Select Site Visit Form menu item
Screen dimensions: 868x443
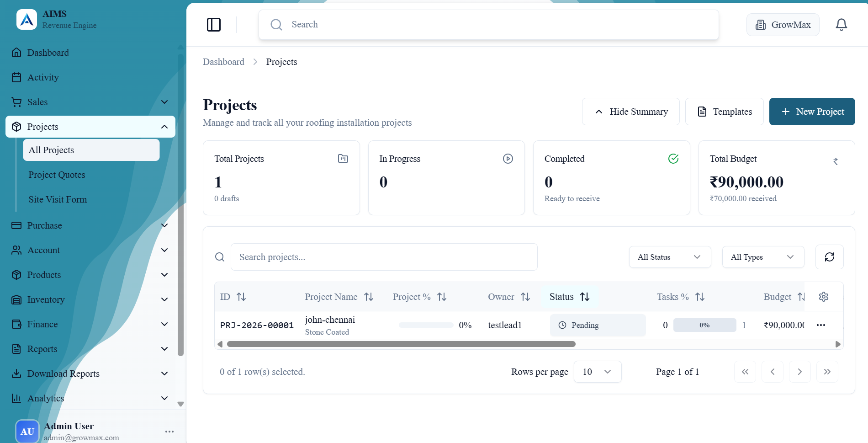coord(58,199)
